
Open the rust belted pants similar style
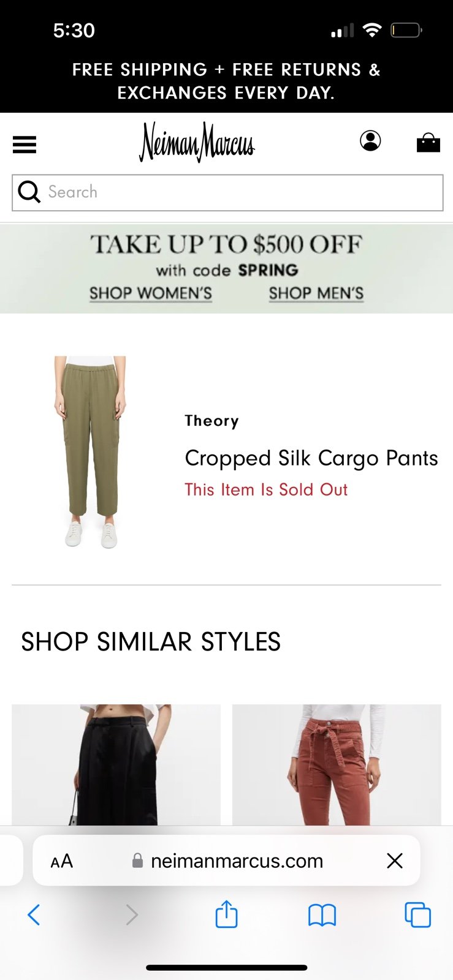pos(337,765)
